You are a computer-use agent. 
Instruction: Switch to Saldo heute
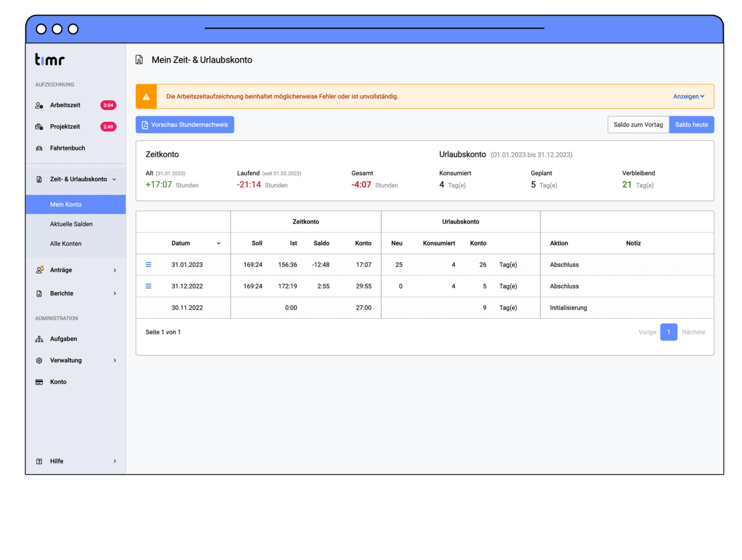pyautogui.click(x=692, y=125)
